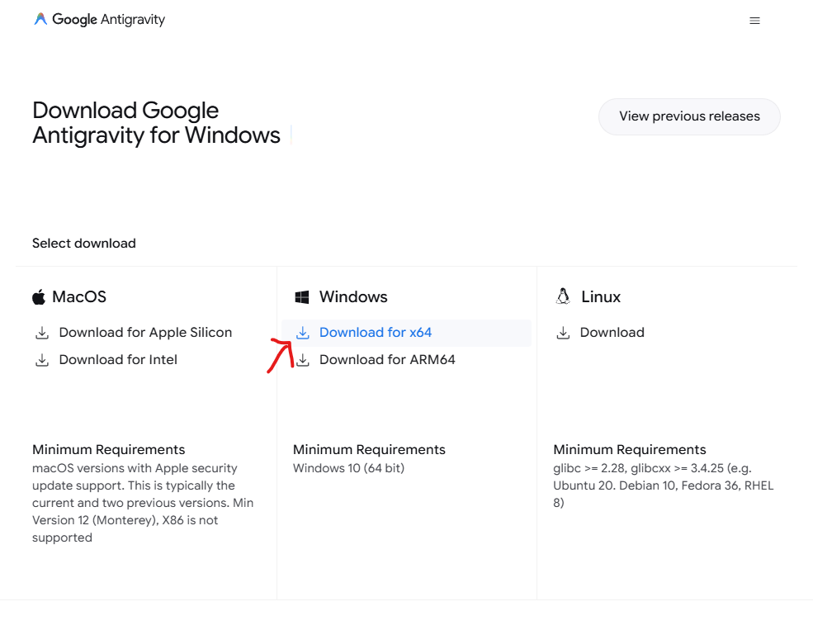Click the Apple logo icon

39,297
